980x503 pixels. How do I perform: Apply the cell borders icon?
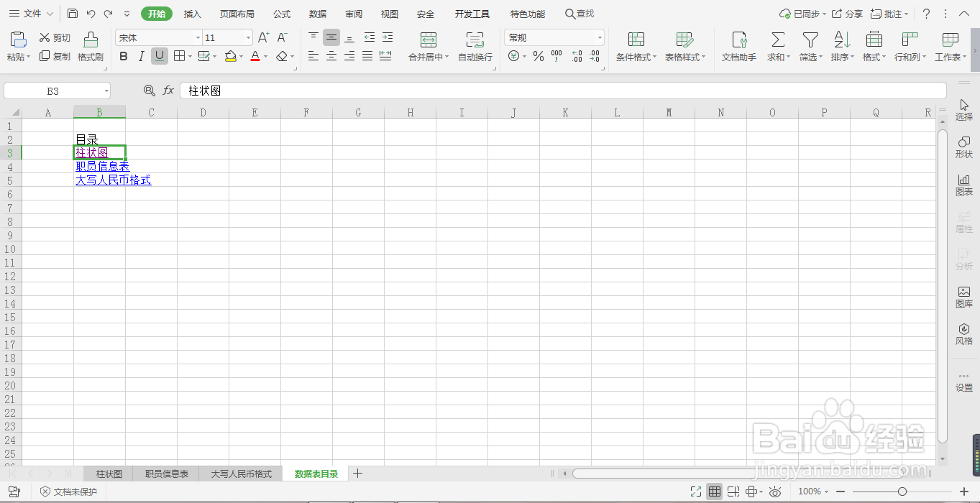179,56
